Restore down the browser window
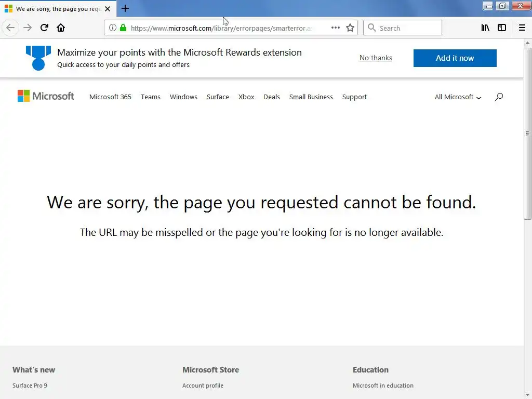The image size is (532, 399). pos(502,6)
